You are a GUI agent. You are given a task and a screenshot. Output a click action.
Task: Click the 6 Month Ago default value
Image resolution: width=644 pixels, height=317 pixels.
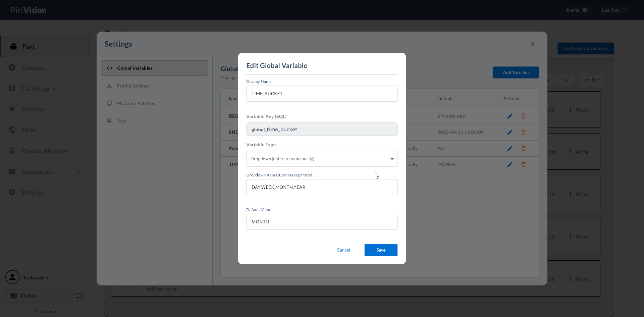pyautogui.click(x=451, y=116)
